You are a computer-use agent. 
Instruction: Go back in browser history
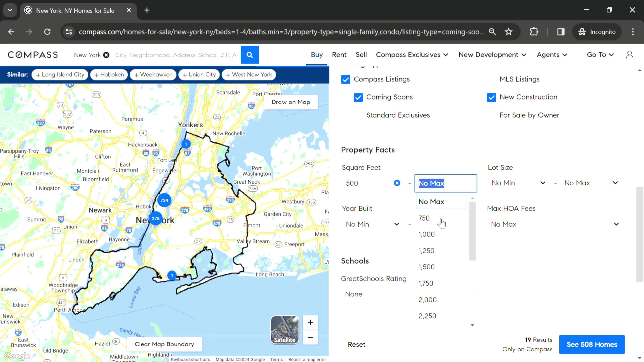(11, 32)
